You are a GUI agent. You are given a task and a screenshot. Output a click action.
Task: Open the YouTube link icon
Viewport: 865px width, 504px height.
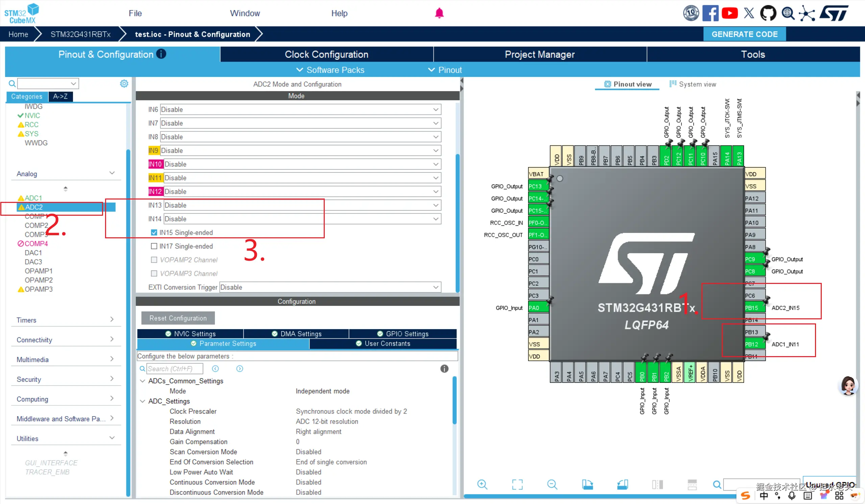[730, 14]
